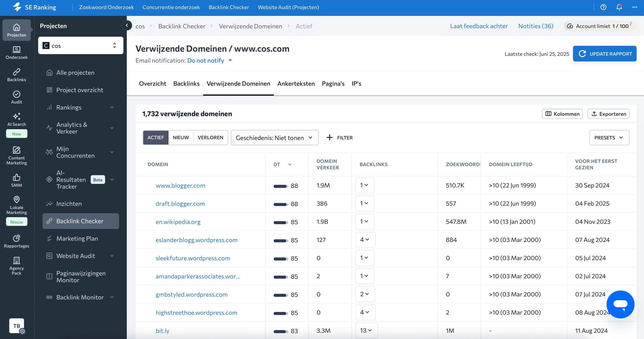The height and width of the screenshot is (339, 644).
Task: Click the UPDATE RAPPORT button
Action: click(x=605, y=53)
